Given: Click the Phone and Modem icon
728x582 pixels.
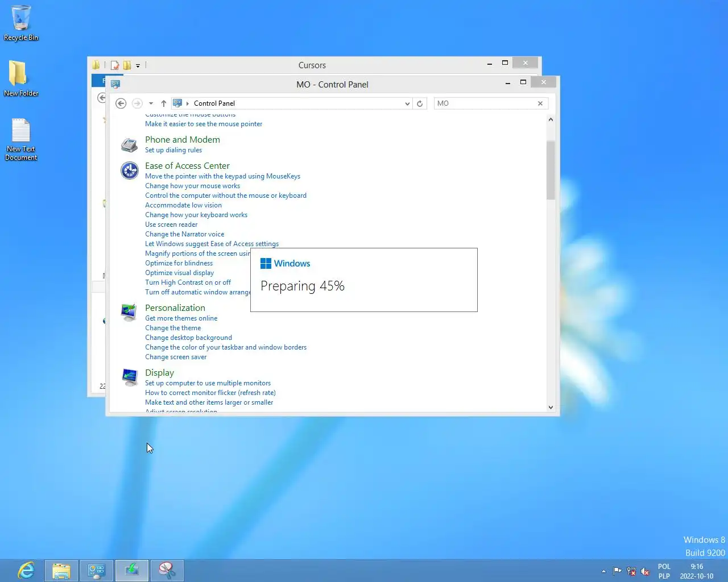Looking at the screenshot, I should 129,145.
